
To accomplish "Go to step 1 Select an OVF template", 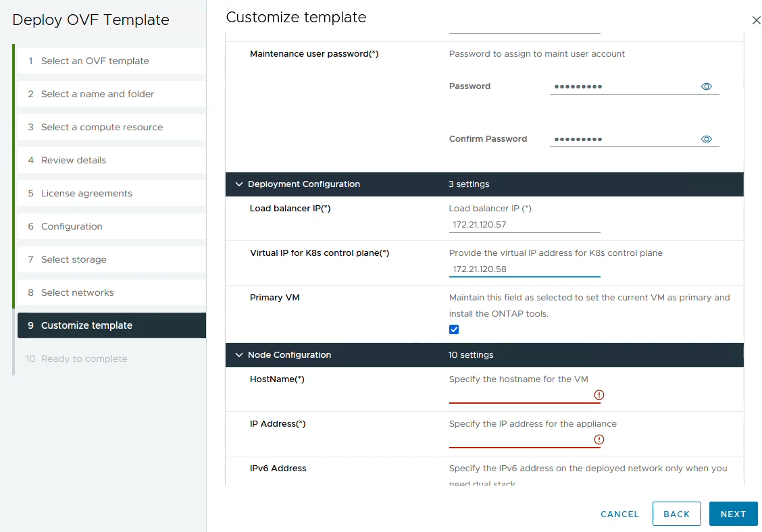I will (x=95, y=61).
